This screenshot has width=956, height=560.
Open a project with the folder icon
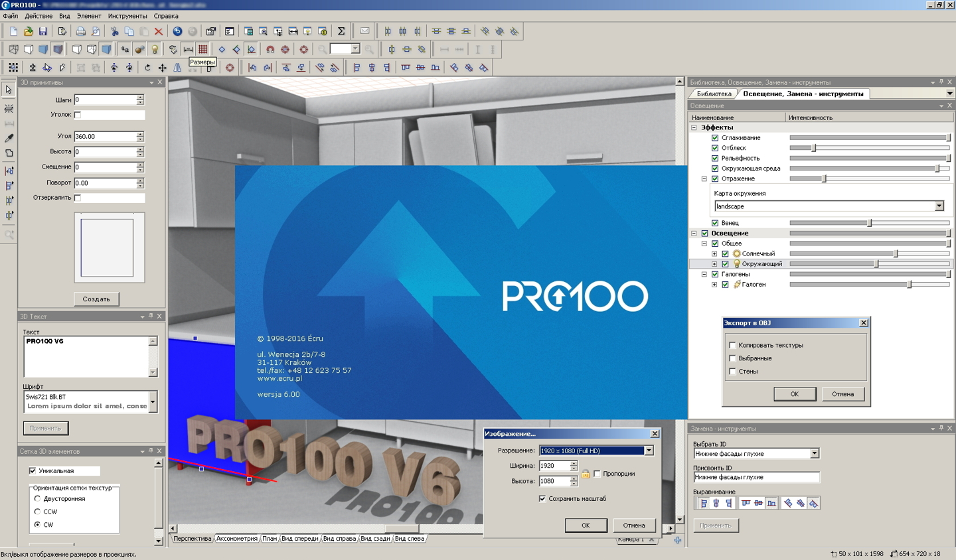[28, 31]
